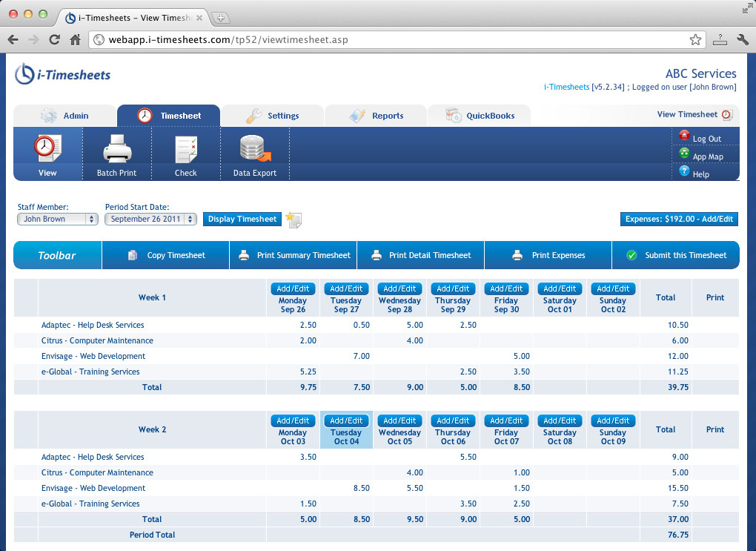Switch to the Timesheet tab
This screenshot has width=756, height=551.
point(169,116)
